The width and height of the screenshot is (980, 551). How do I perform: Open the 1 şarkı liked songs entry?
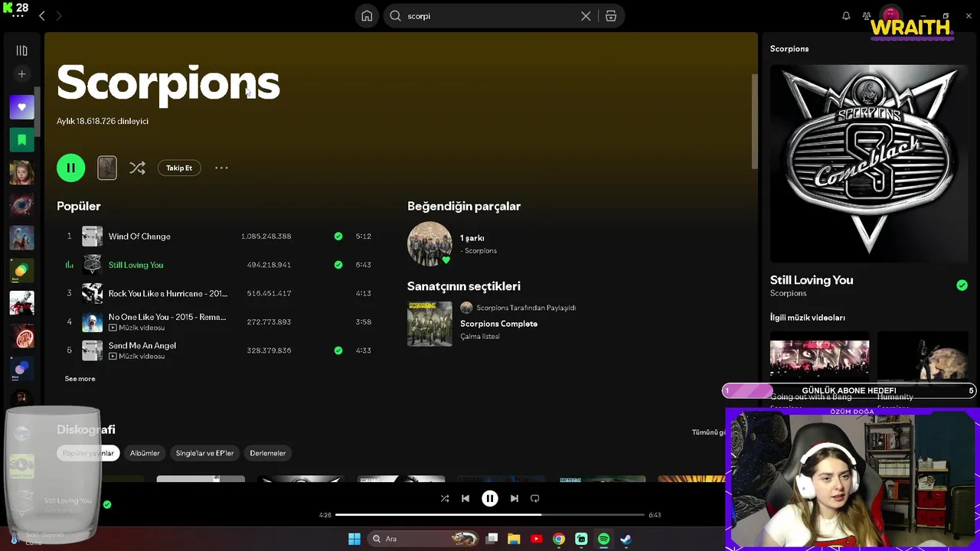click(472, 238)
